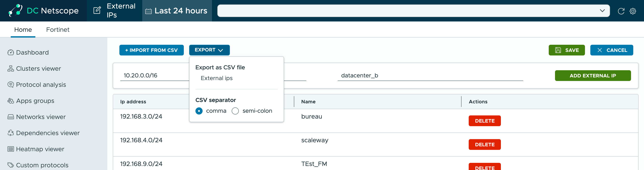Screen dimensions: 644x170
Task: Open the Clusters viewer page
Action: 34,68
